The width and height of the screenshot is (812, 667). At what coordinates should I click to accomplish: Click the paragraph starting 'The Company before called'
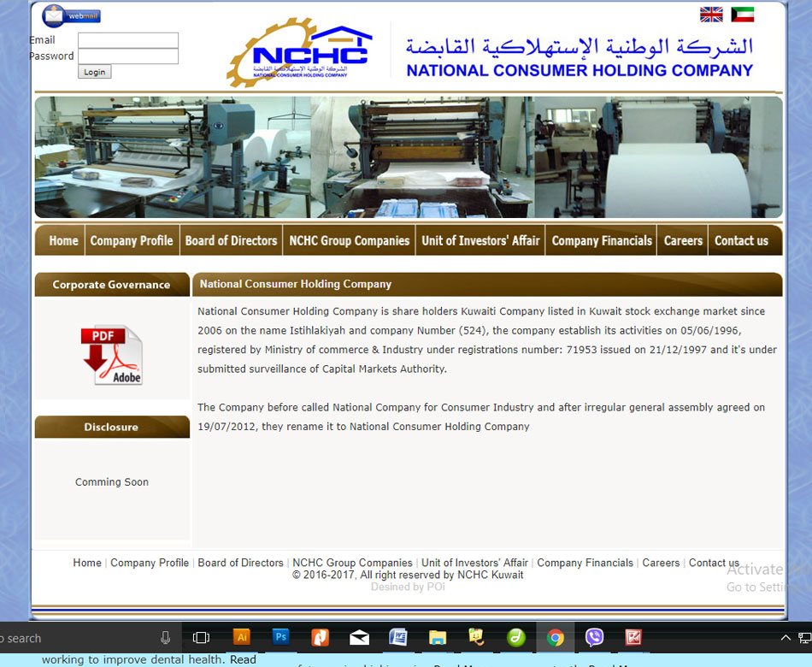click(x=481, y=416)
